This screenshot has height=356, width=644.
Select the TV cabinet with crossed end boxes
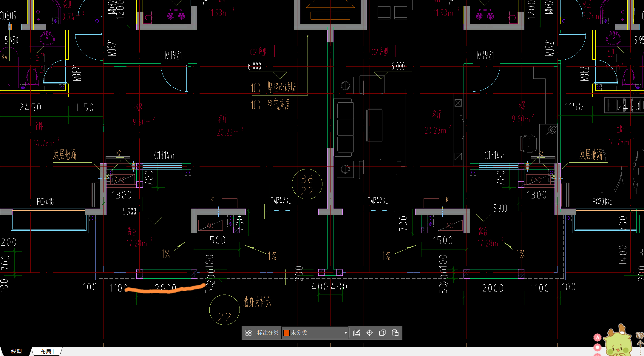458,130
